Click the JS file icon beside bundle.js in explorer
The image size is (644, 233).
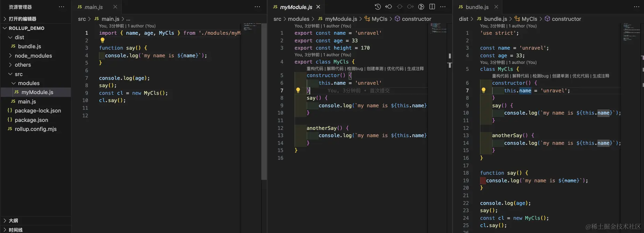click(13, 46)
